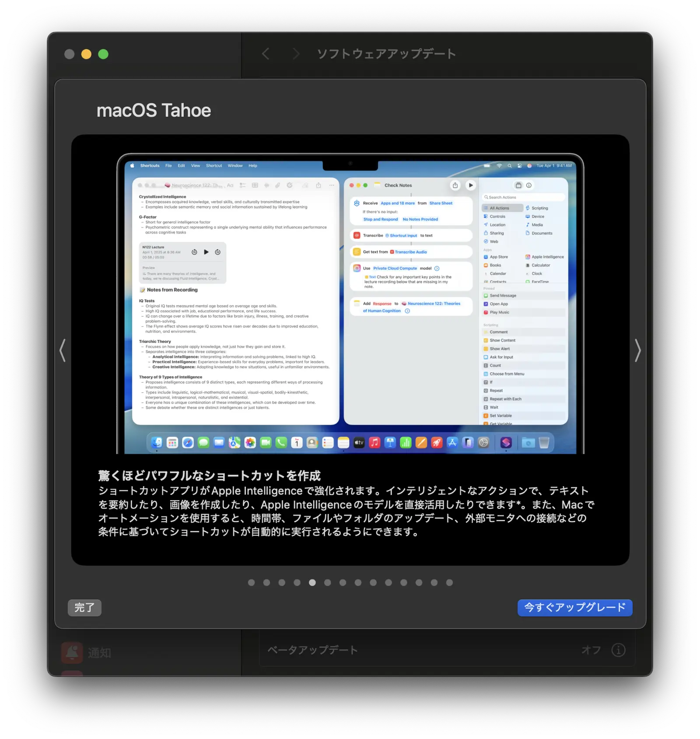This screenshot has height=739, width=700.
Task: Show the next feature slide with the right chevron
Action: tap(637, 350)
